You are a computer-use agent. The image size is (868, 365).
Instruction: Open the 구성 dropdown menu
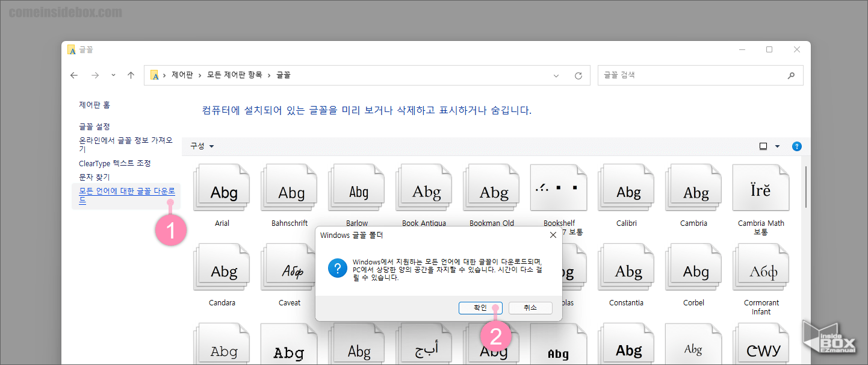pyautogui.click(x=202, y=146)
